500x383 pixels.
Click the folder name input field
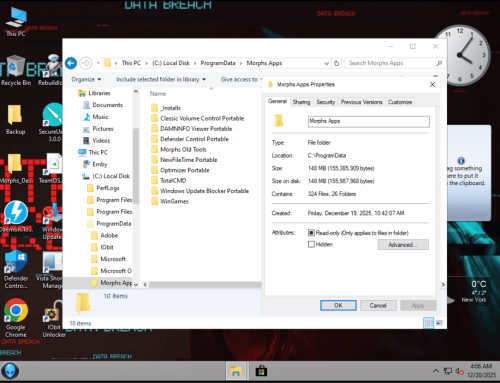click(369, 121)
